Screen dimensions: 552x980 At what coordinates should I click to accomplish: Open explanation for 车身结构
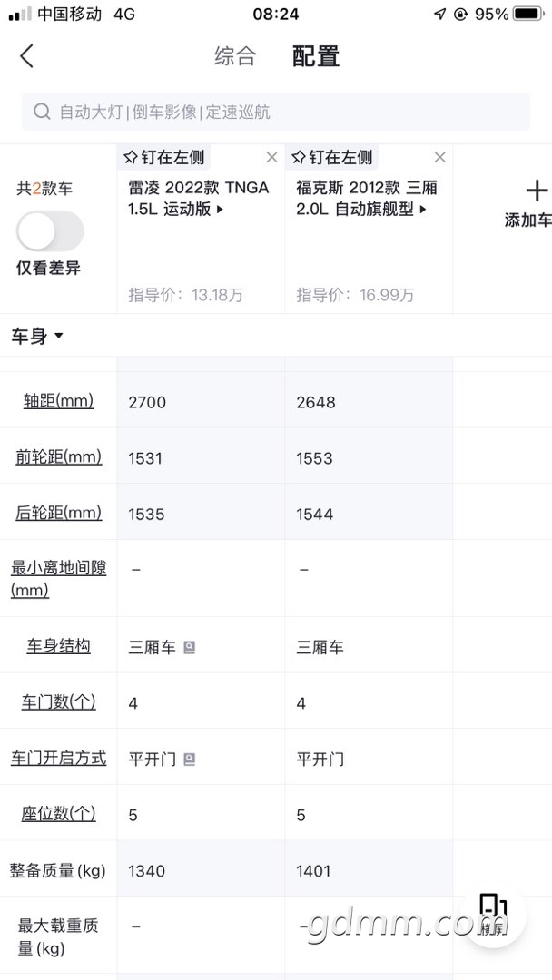click(x=59, y=646)
